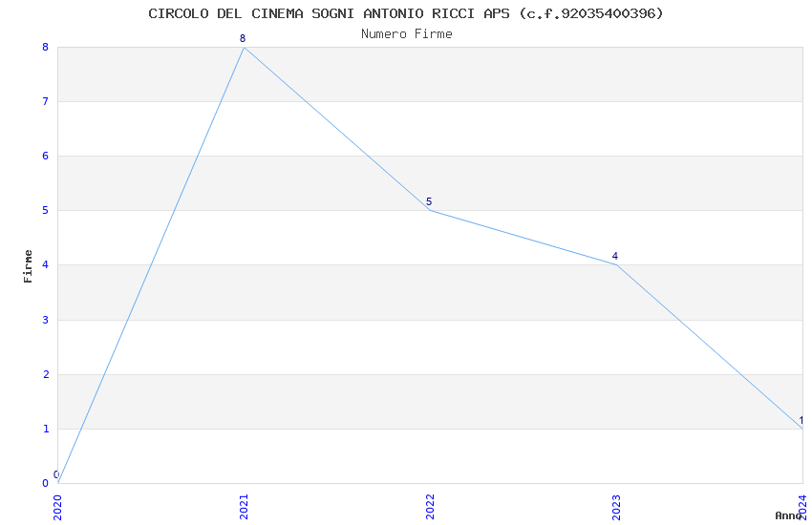812x525 pixels.
Task: Click y-axis tick value 7
Action: (46, 101)
